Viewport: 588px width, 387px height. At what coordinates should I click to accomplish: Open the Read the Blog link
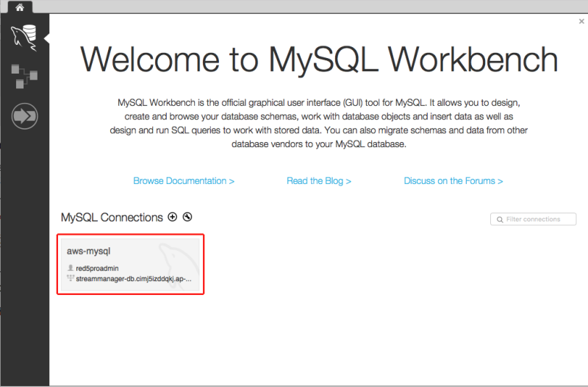coord(319,181)
